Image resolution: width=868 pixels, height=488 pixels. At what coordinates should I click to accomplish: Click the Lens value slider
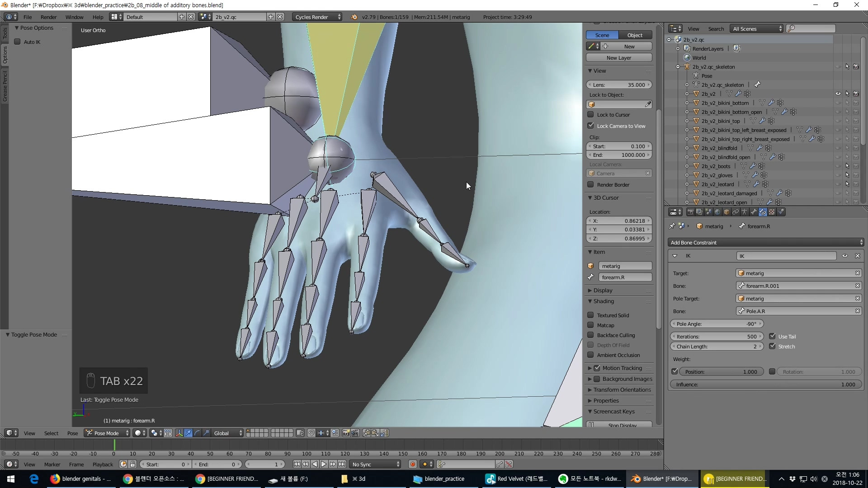point(619,84)
